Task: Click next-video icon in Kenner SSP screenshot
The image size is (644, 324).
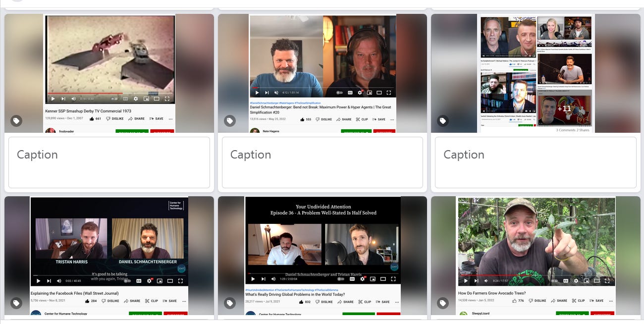Action: click(63, 99)
